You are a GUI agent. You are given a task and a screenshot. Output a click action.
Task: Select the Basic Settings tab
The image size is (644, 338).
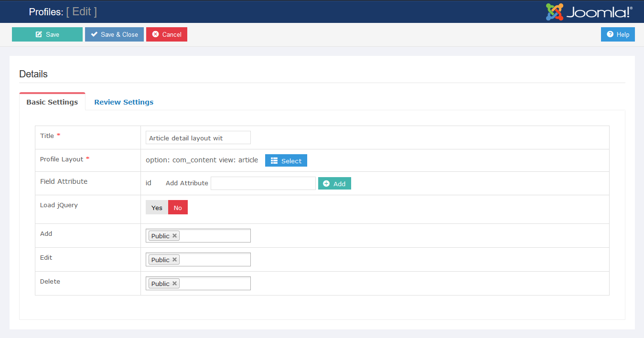52,102
